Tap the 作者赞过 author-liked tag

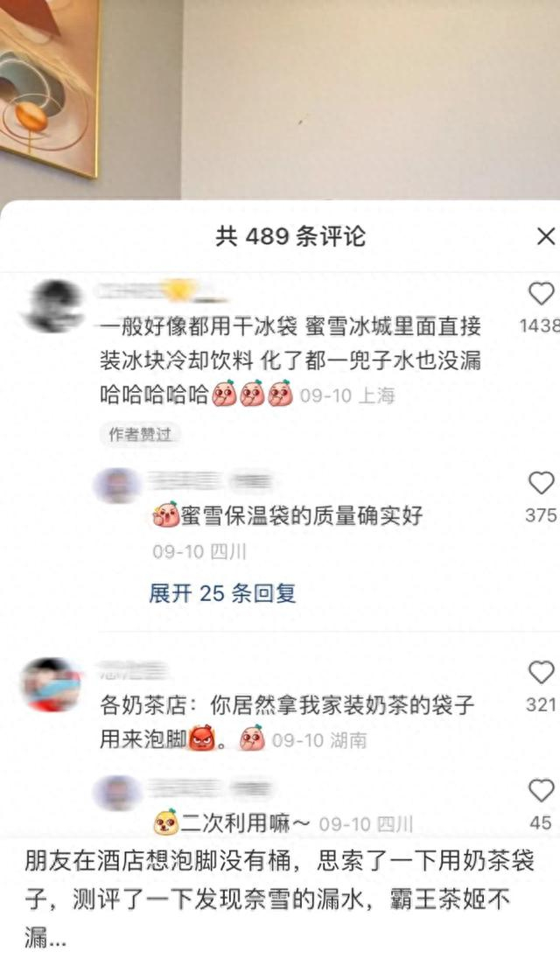140,434
